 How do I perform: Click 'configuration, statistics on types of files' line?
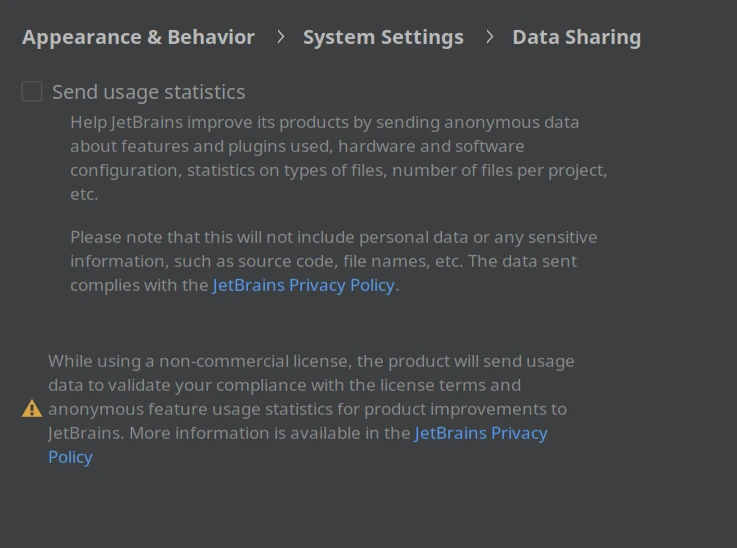(x=338, y=170)
